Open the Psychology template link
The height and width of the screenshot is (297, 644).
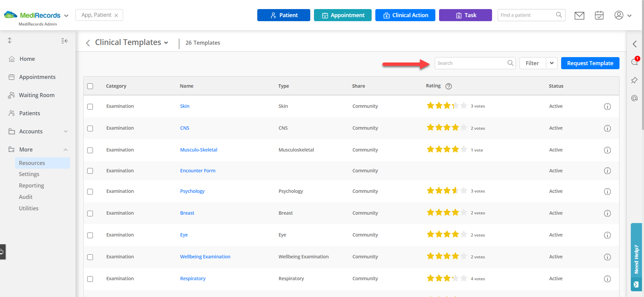[x=192, y=191]
